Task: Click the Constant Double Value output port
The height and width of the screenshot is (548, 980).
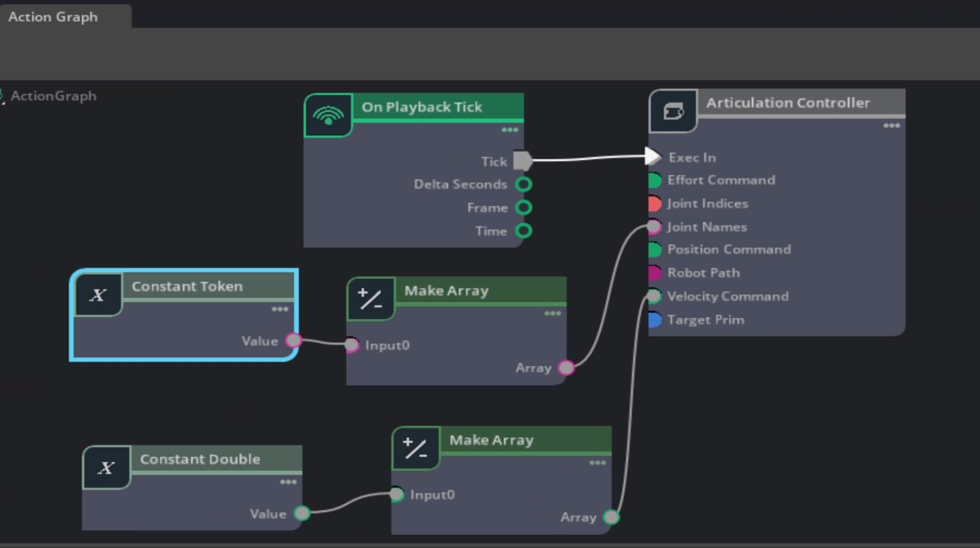Action: pyautogui.click(x=302, y=513)
